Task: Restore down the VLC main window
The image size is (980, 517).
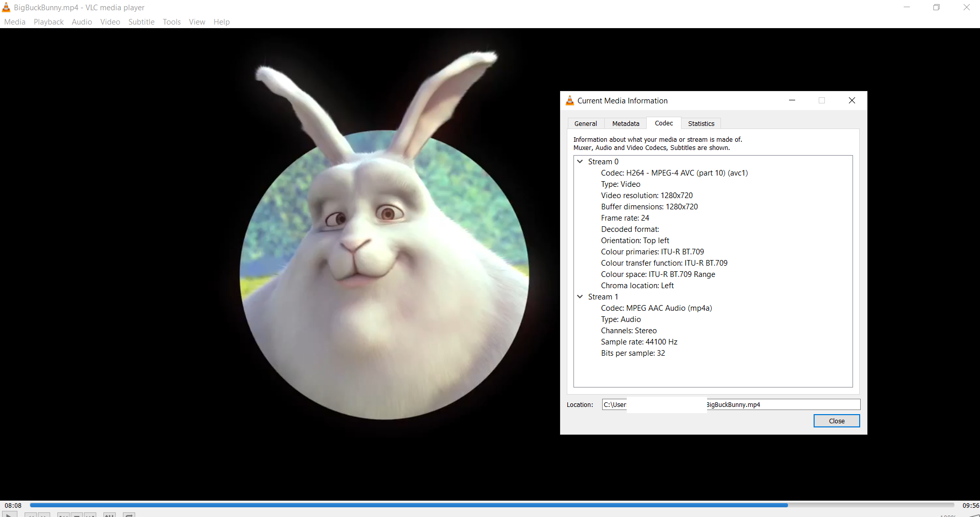Action: coord(936,7)
